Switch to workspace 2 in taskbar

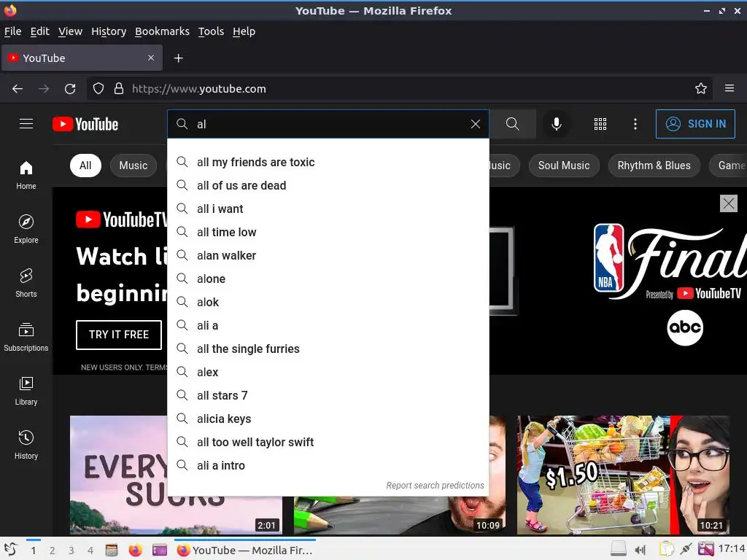click(52, 551)
